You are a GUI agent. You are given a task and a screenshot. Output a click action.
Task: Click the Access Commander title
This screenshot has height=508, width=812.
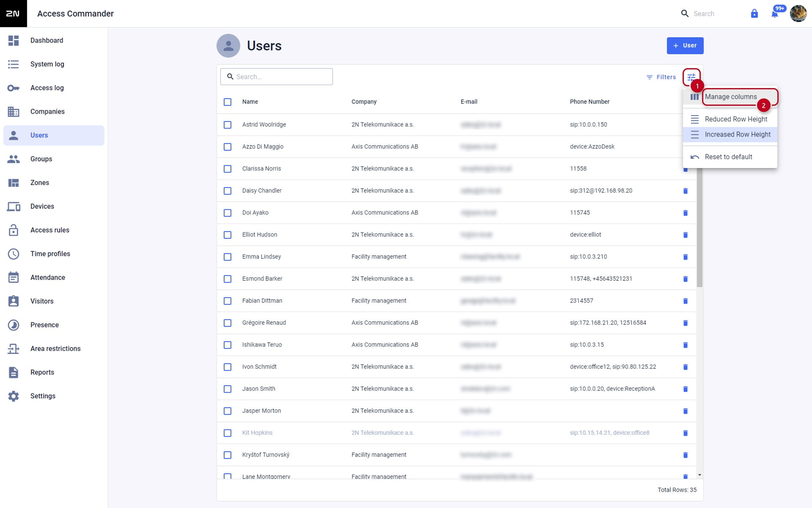(75, 14)
